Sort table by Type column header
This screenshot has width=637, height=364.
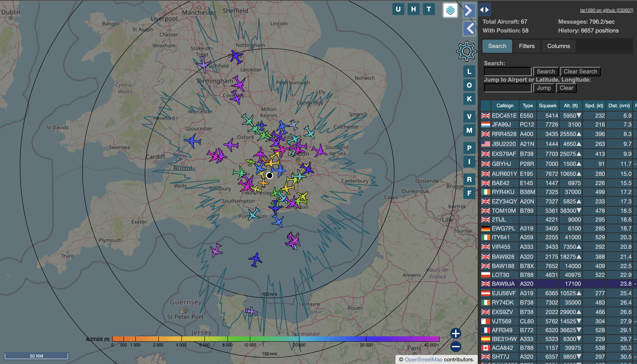point(528,105)
